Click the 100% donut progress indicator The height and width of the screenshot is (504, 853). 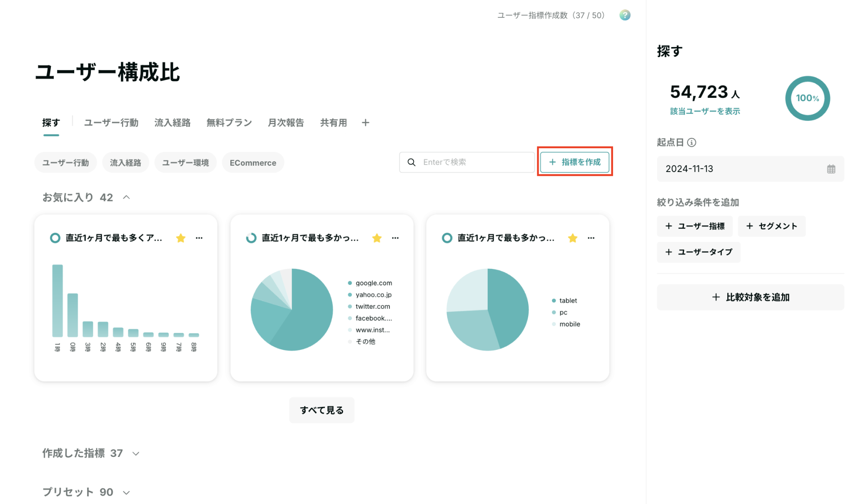pos(808,98)
